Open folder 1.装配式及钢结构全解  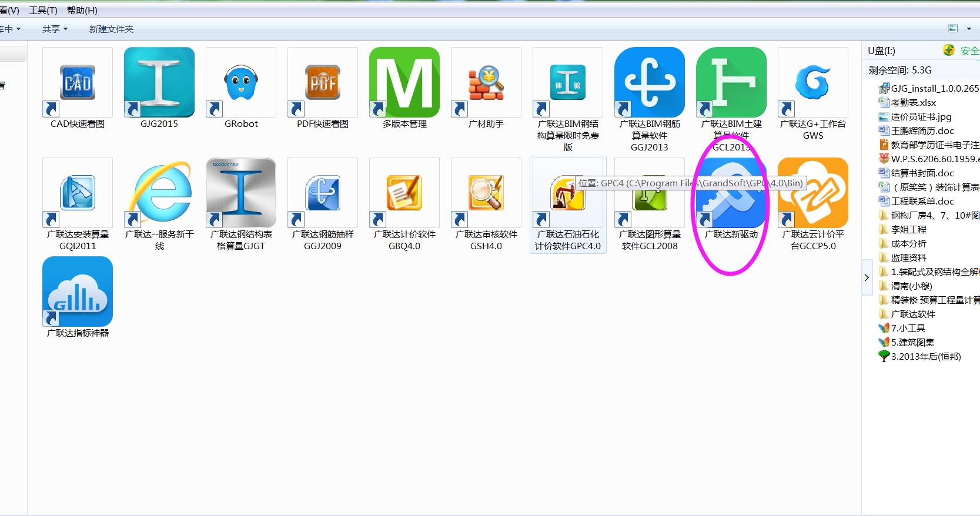928,272
